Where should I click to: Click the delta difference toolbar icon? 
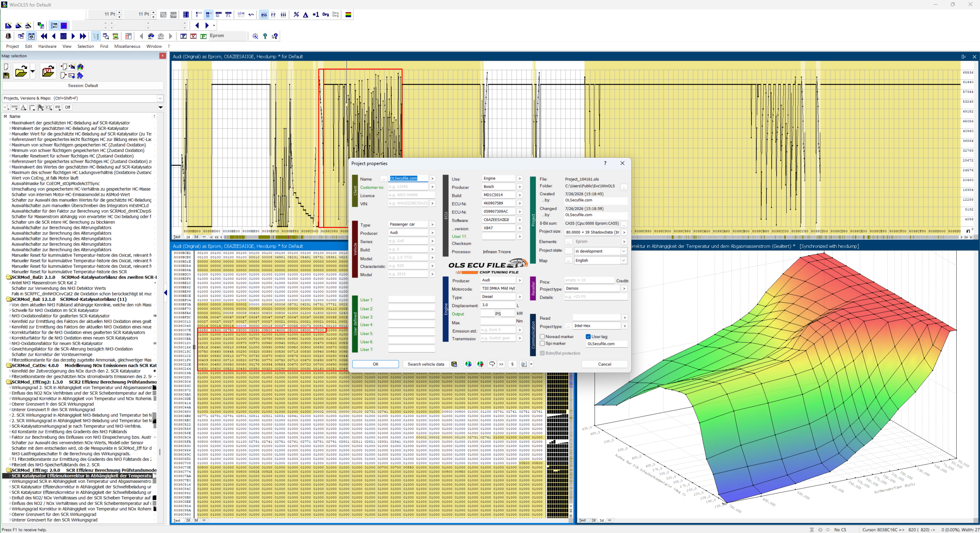[x=305, y=15]
